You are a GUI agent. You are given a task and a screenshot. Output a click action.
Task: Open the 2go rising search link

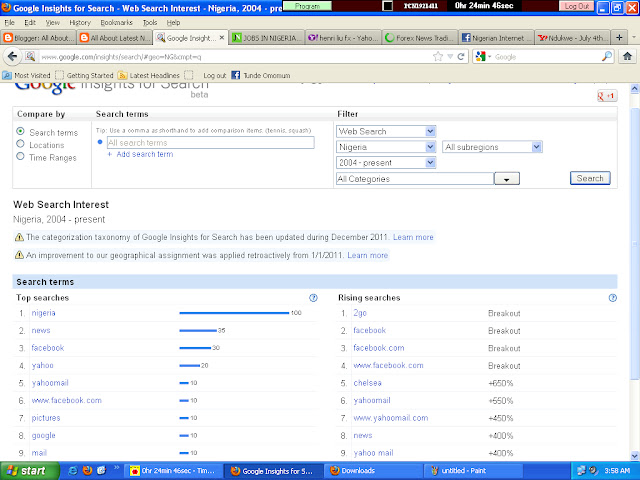pos(360,313)
